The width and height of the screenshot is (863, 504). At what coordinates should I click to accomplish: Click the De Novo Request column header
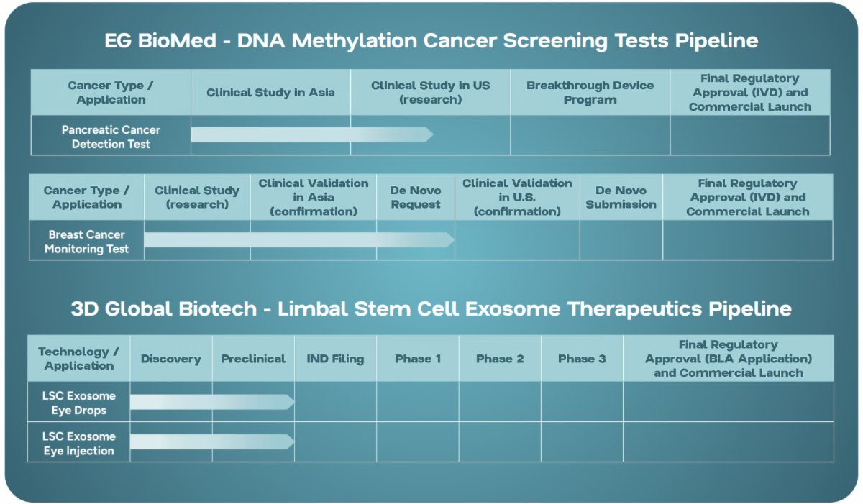[415, 198]
